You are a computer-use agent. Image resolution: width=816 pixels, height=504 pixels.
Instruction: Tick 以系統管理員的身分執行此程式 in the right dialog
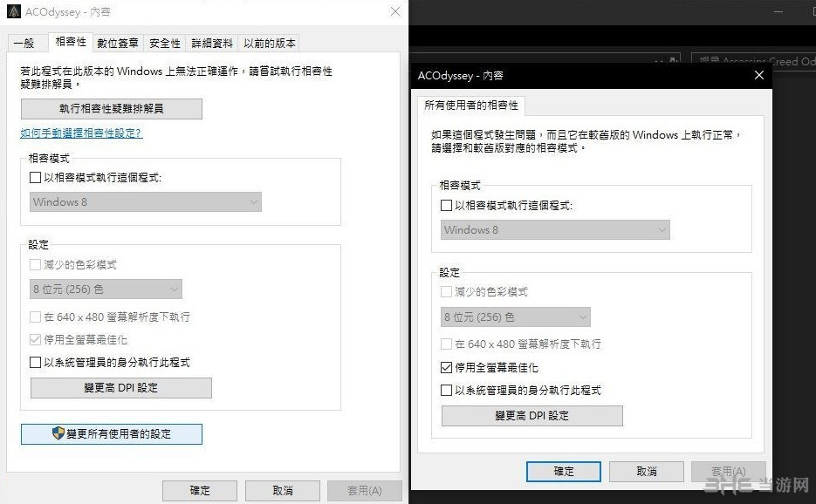click(447, 391)
